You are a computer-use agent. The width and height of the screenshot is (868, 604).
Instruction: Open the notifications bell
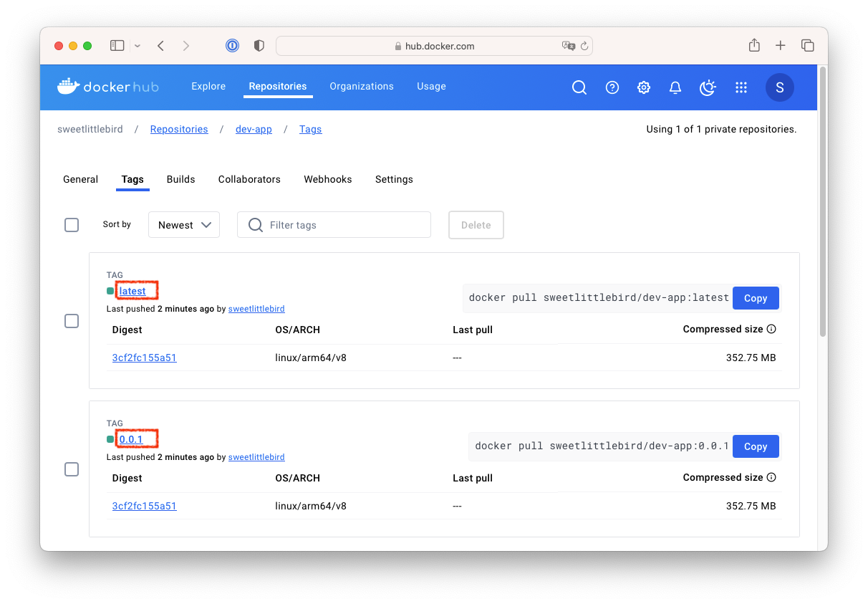[675, 87]
